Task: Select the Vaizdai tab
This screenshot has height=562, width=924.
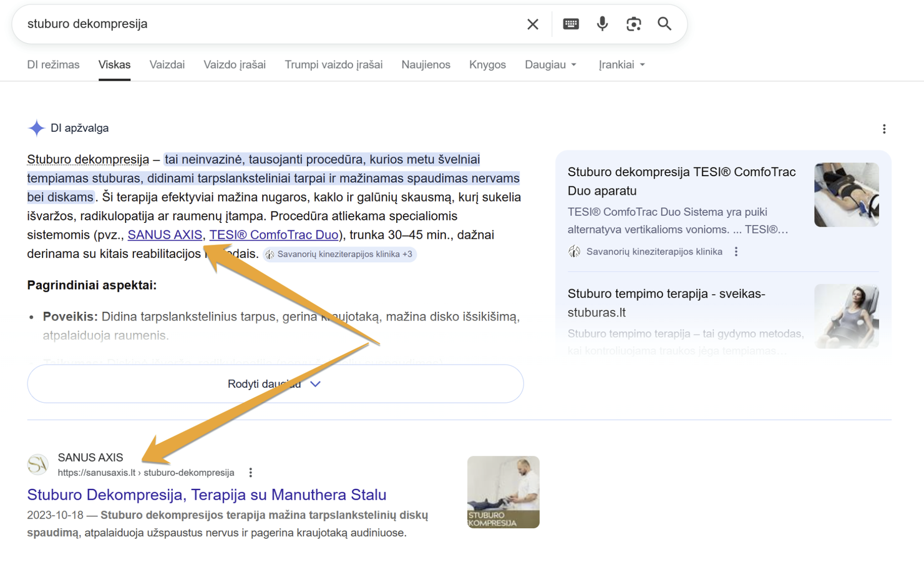Action: pyautogui.click(x=167, y=65)
